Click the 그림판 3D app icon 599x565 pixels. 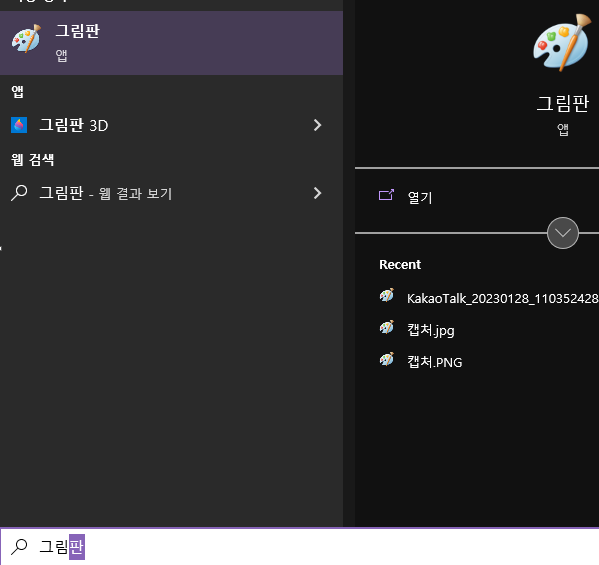coord(19,125)
